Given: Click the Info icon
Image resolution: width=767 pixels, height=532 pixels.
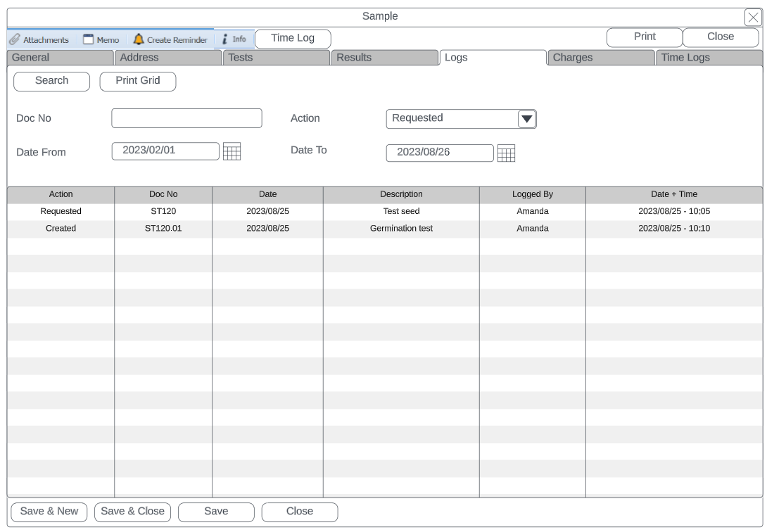Looking at the screenshot, I should point(224,39).
